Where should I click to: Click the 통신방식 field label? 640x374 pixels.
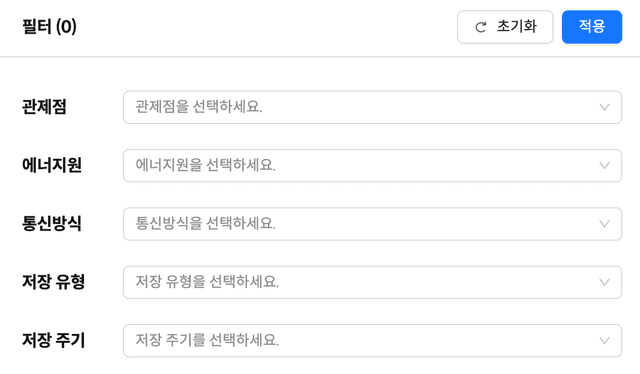coord(52,224)
